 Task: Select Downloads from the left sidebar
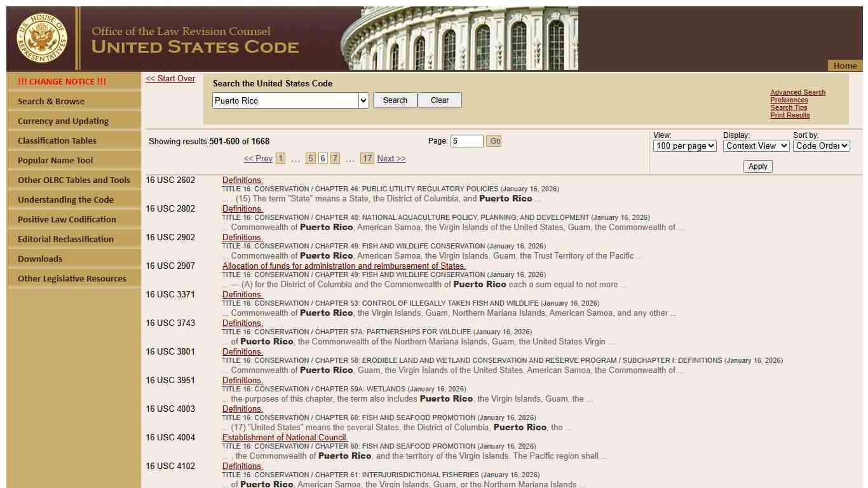pyautogui.click(x=40, y=259)
